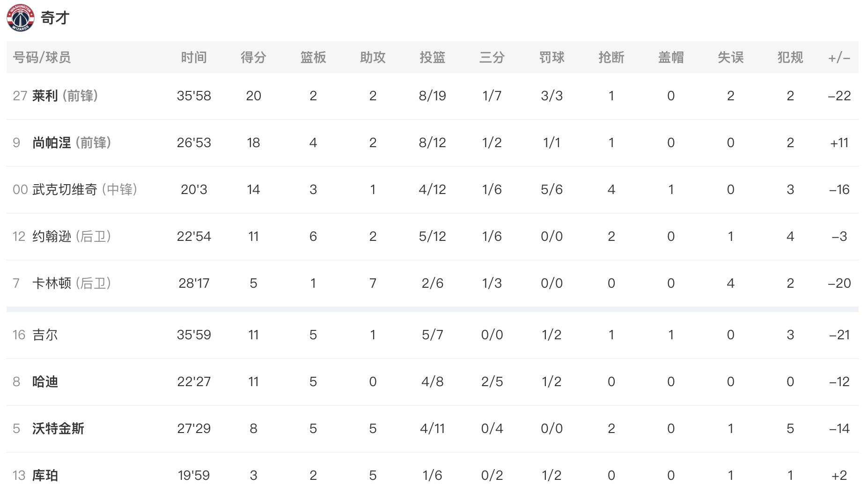Select the 篮板 column header
This screenshot has width=868, height=493.
[313, 57]
